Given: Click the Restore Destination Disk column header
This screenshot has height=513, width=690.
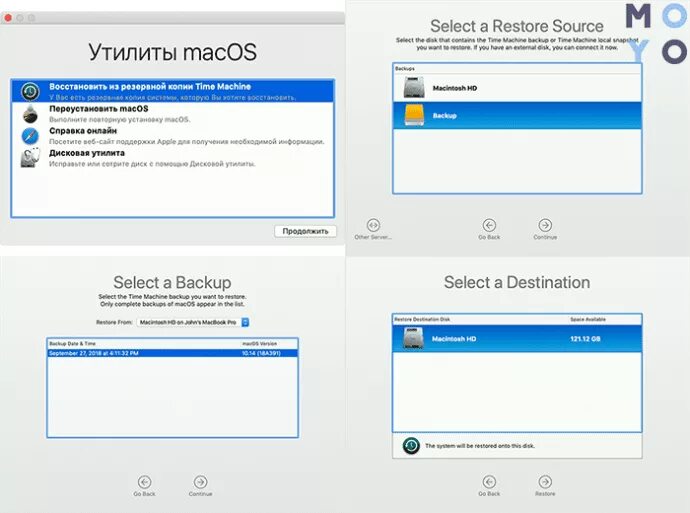Looking at the screenshot, I should coord(422,319).
